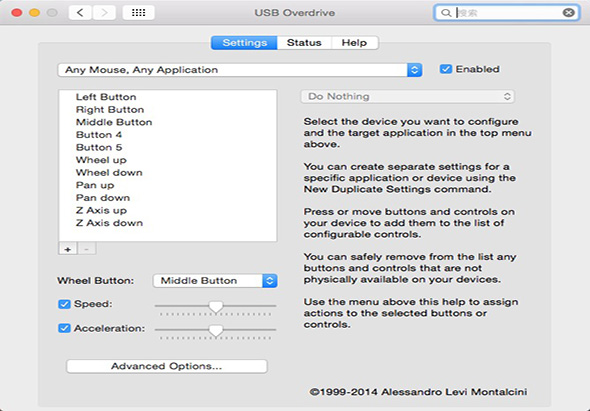Open the Do Nothing action dropdown
Screen dimensions: 590x411
click(x=408, y=96)
